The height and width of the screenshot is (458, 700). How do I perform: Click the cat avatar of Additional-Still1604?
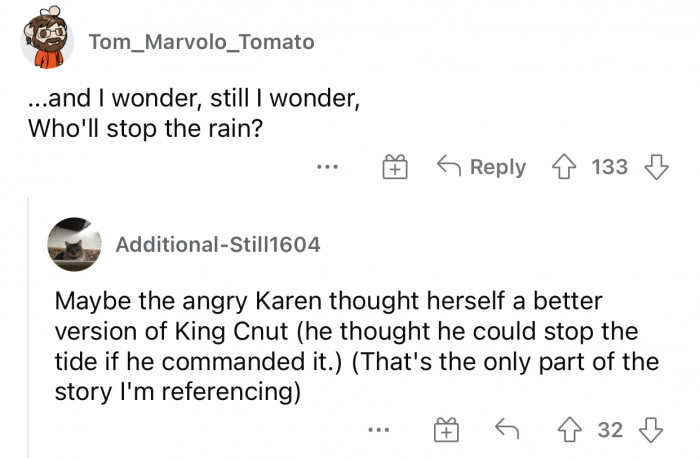(x=74, y=244)
